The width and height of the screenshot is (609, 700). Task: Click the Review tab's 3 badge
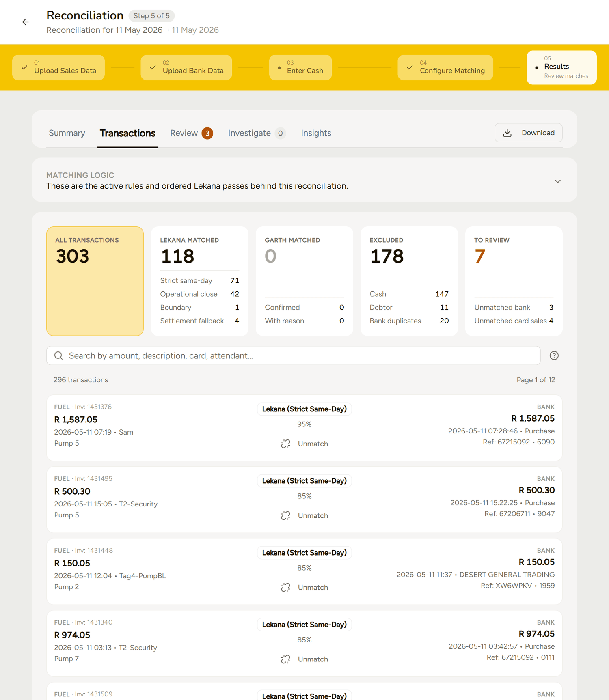pyautogui.click(x=207, y=133)
